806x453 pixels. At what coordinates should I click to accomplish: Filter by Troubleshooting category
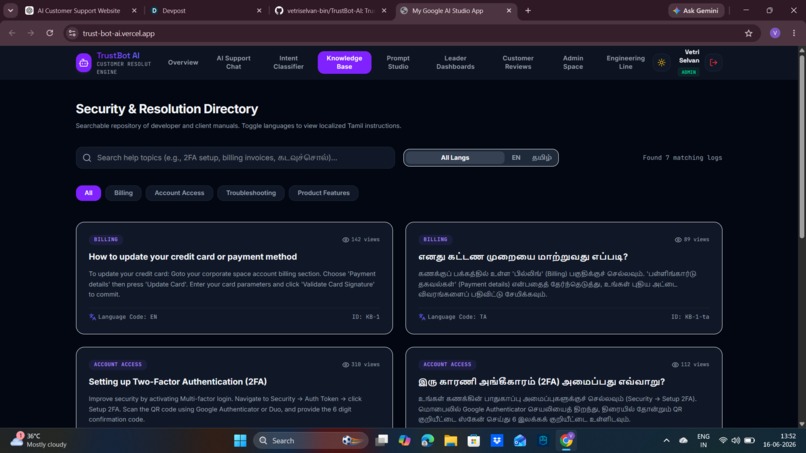(251, 193)
